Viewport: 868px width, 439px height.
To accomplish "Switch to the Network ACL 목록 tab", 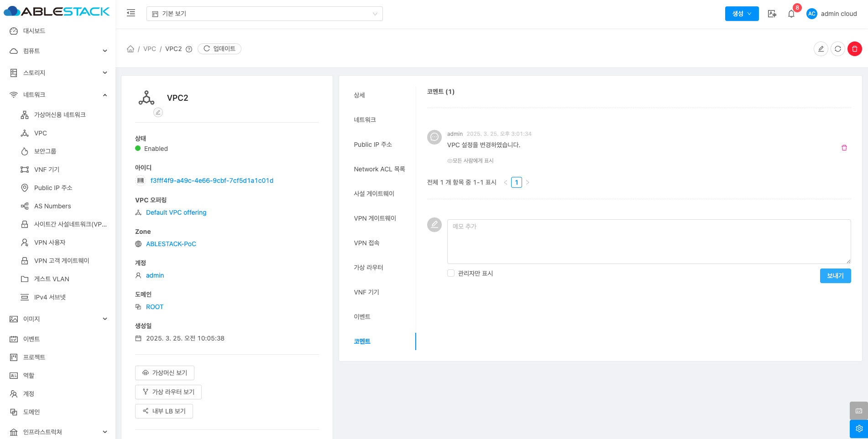I will (379, 169).
